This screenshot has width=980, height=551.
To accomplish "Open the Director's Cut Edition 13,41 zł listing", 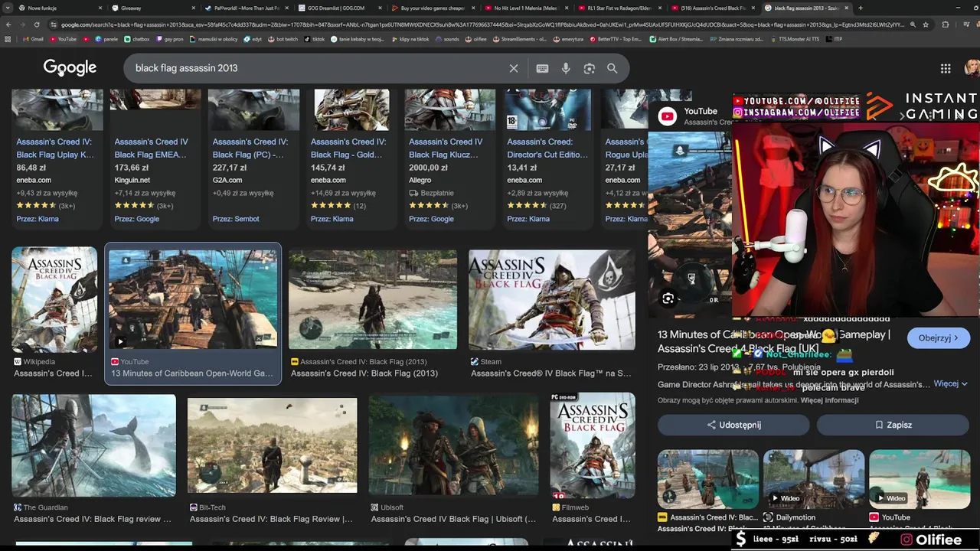I will 547,161.
